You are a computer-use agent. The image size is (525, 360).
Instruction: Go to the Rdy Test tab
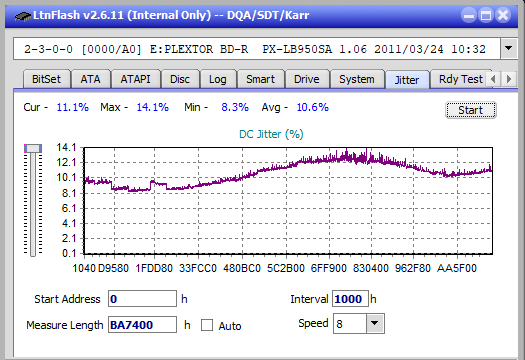(461, 79)
